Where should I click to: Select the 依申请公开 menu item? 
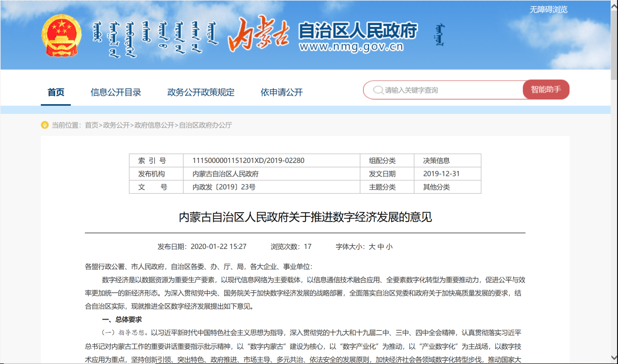(282, 93)
